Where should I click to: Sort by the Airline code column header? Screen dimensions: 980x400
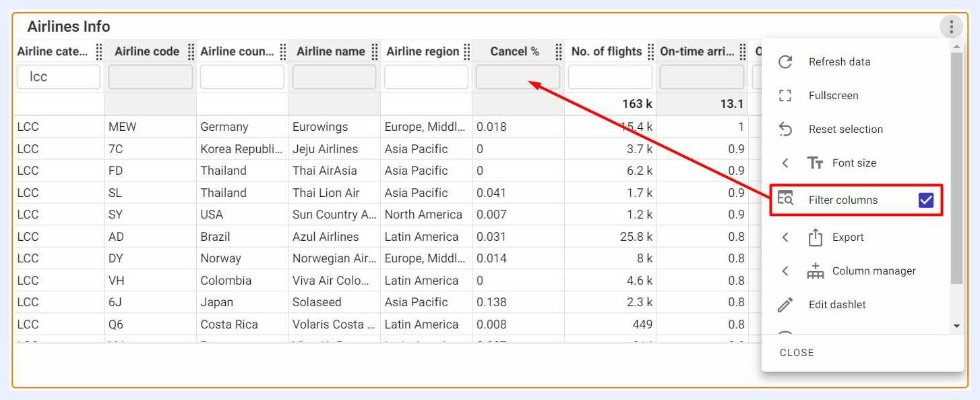(147, 51)
